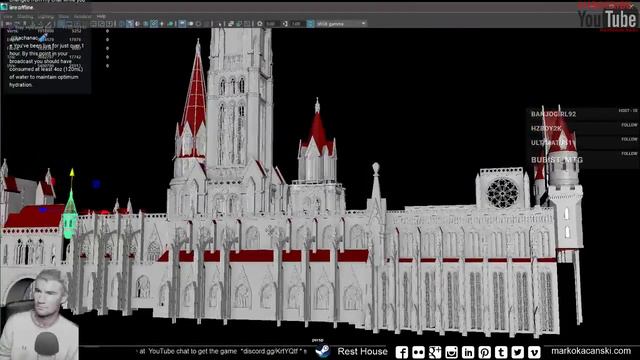640x360 pixels.
Task: Click Follow beside HZBOY2K
Action: tap(629, 125)
